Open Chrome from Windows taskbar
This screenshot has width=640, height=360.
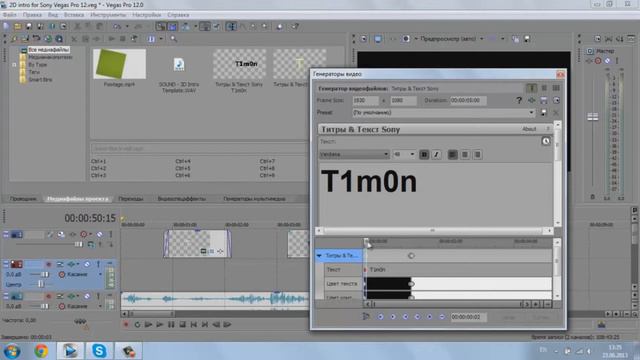[x=41, y=351]
